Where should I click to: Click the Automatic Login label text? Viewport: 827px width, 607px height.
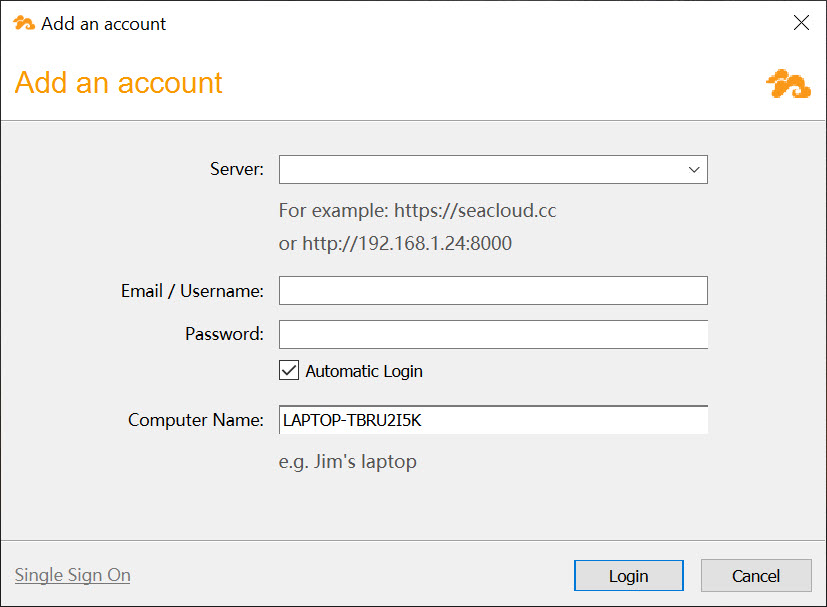(364, 371)
